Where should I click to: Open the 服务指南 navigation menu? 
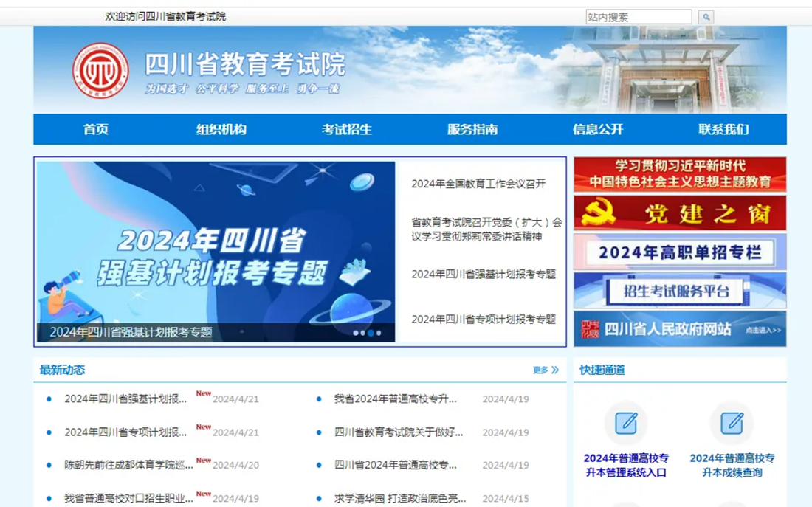click(x=472, y=130)
